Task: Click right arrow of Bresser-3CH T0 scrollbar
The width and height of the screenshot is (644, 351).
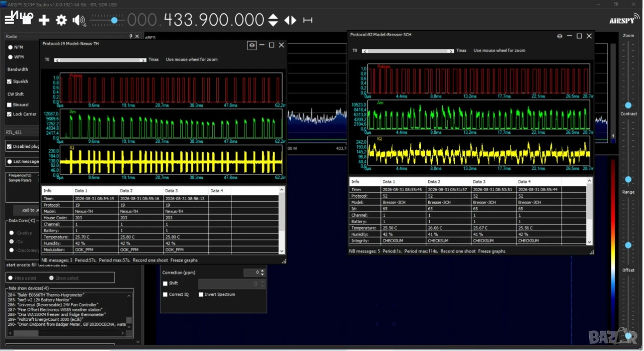Action: click(x=451, y=51)
